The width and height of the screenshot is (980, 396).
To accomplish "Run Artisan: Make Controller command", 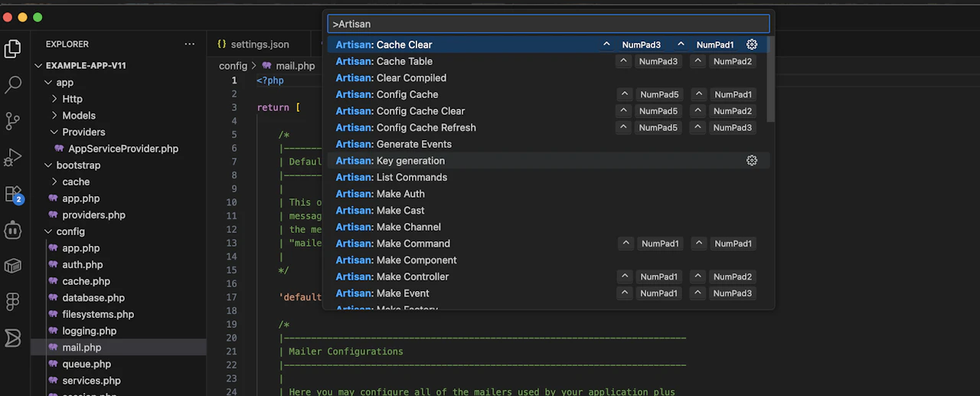I will [x=548, y=277].
